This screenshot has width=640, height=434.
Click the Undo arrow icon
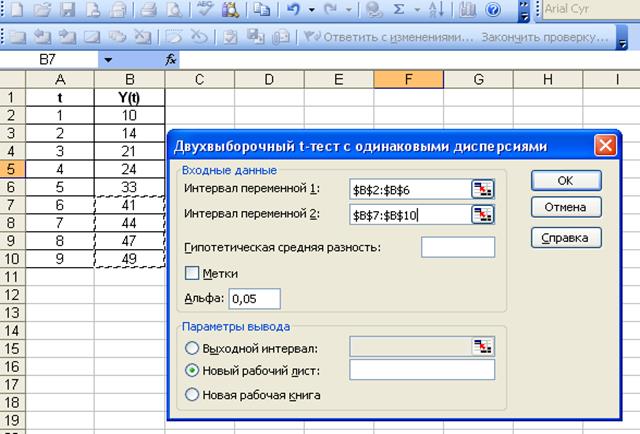[293, 11]
